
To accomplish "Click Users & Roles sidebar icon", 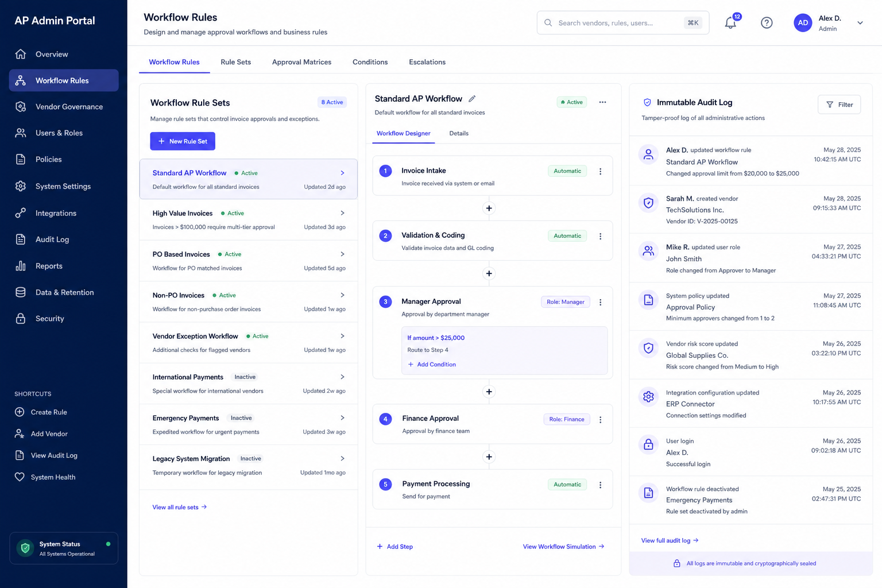I will [21, 133].
